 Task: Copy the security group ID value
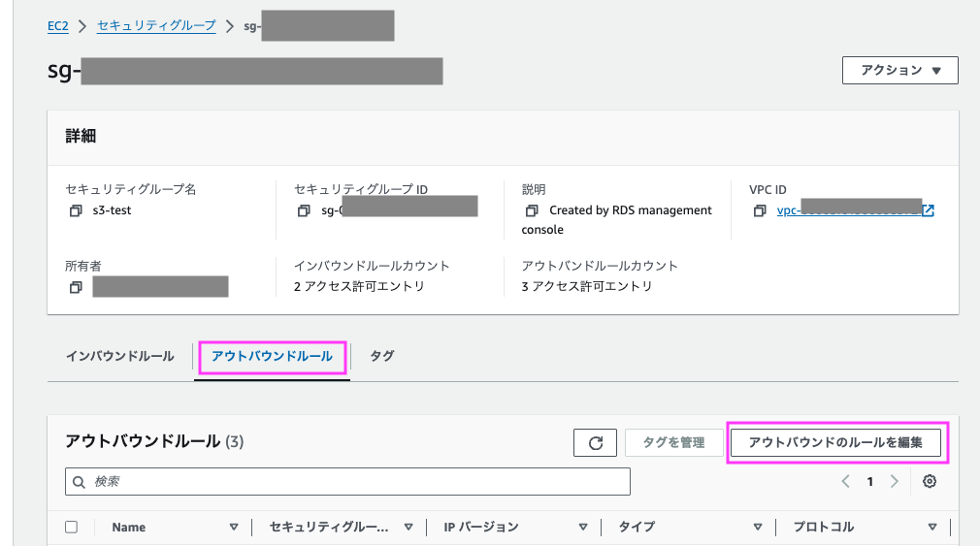(304, 210)
